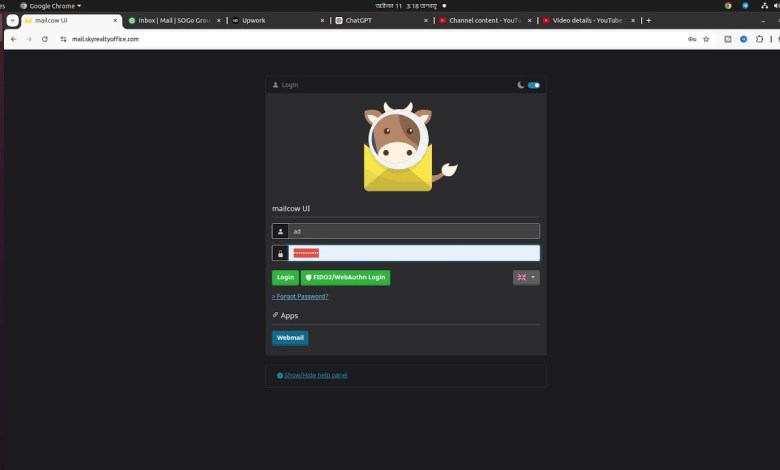Click the blue extension icon in the toolbar
This screenshot has height=470, width=780.
click(x=743, y=39)
